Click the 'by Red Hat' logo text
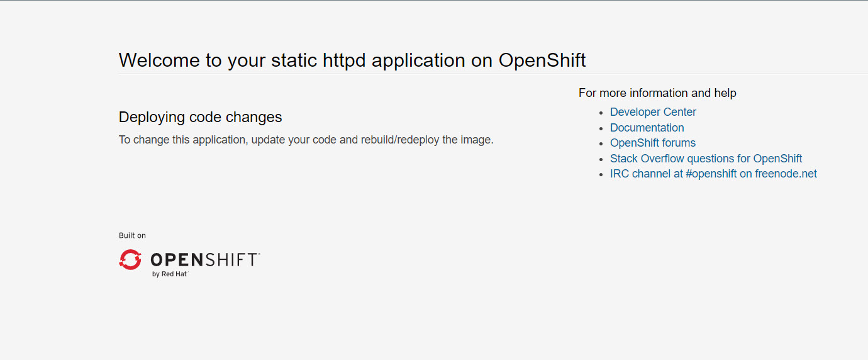Screen dimensions: 868x360 point(169,274)
